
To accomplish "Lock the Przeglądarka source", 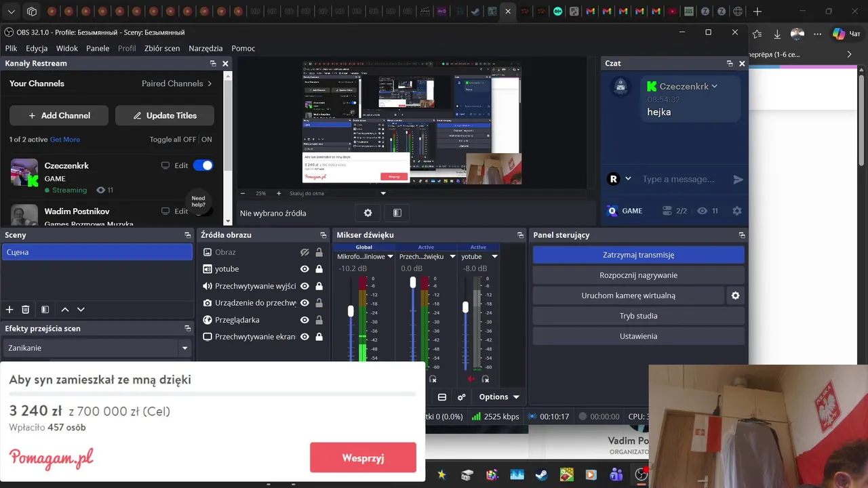I will (319, 320).
